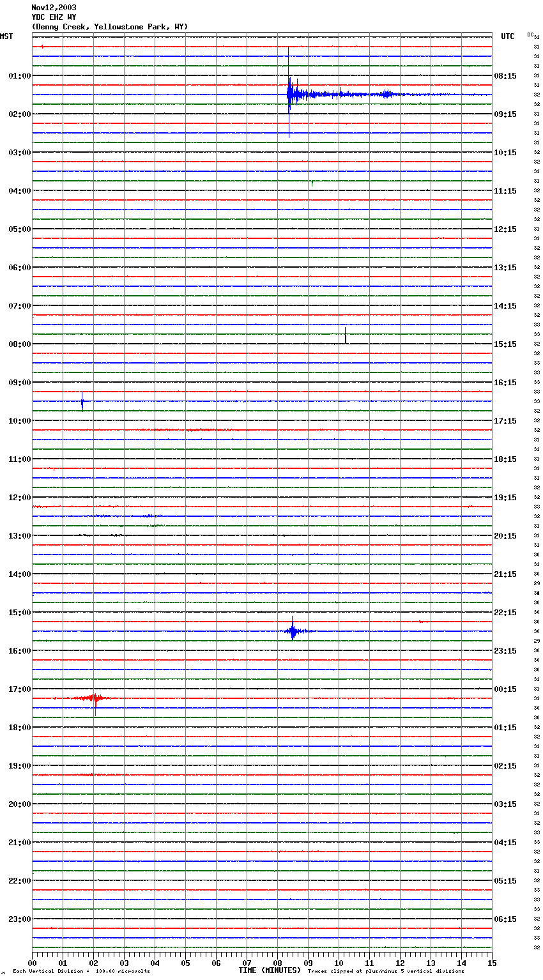
Task: Click the blue spike on the 09:30 trace
Action: pyautogui.click(x=82, y=401)
